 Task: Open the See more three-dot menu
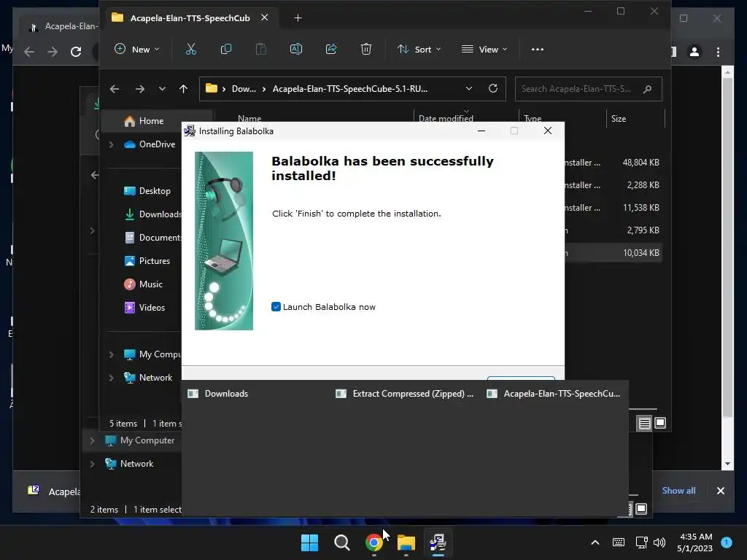coord(538,49)
